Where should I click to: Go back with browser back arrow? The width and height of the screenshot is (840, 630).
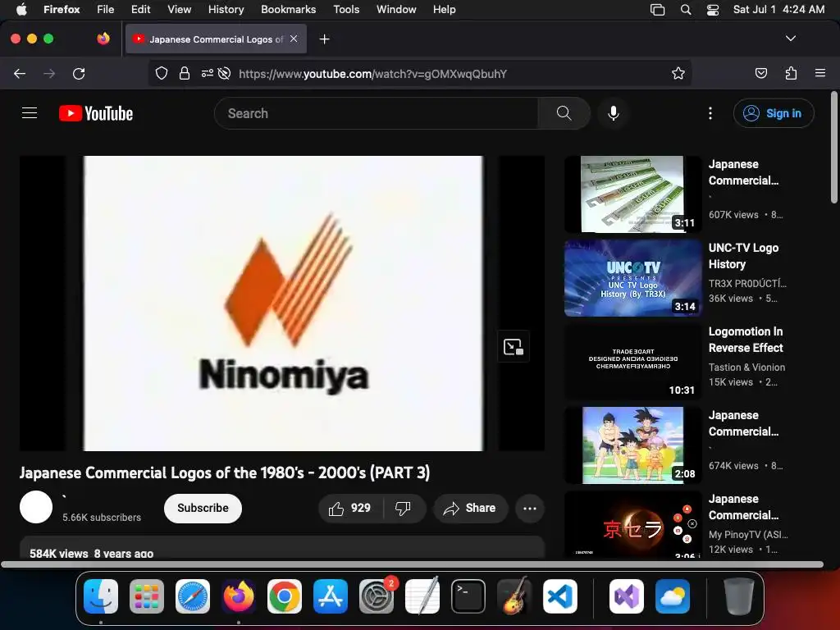pos(20,73)
